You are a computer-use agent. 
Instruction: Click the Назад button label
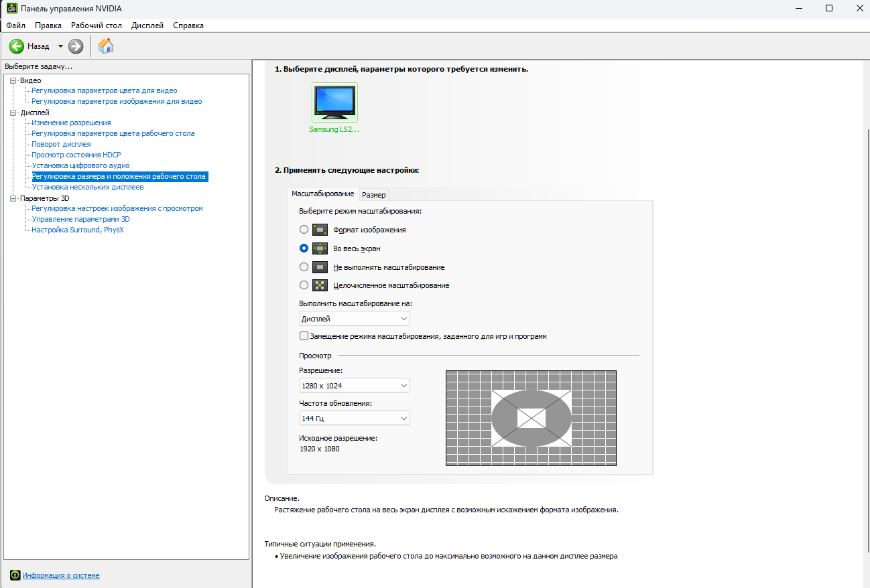(38, 46)
